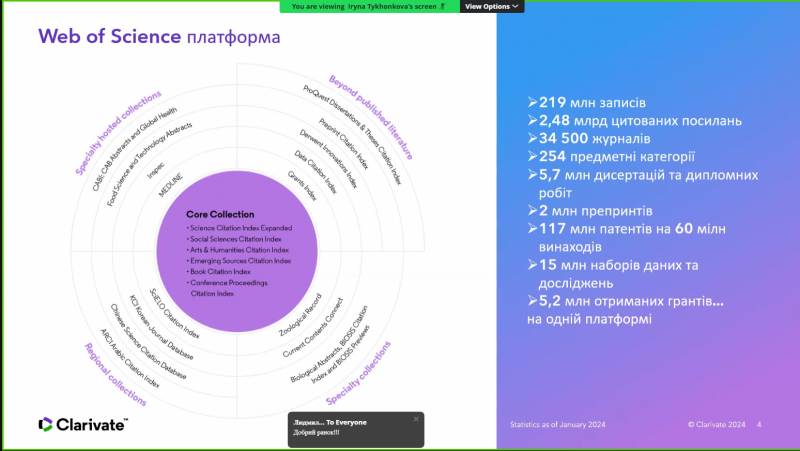This screenshot has height=451, width=800.
Task: Click the MEDLINE label
Action: tap(170, 185)
